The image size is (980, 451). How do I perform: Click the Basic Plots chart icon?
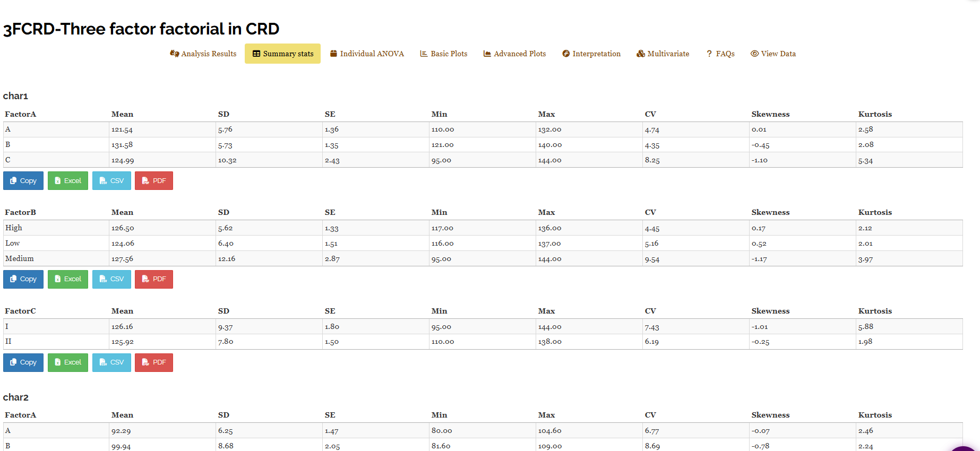coord(424,54)
